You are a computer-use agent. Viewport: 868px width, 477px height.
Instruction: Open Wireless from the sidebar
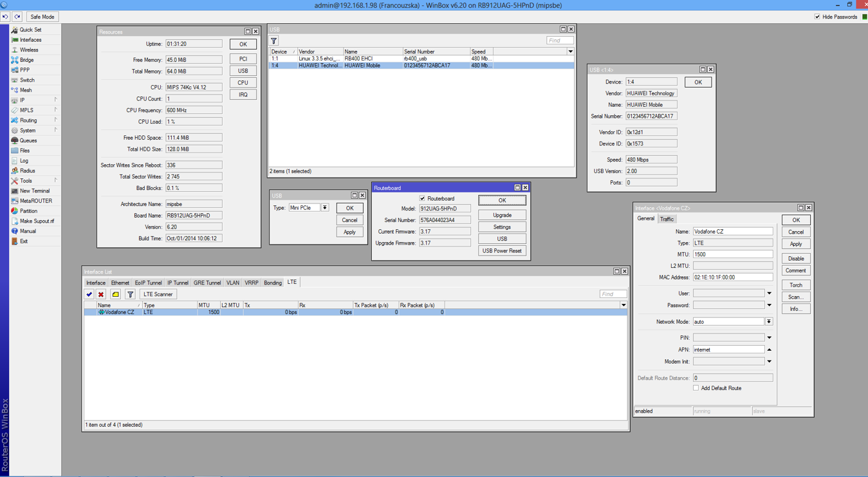(28, 50)
